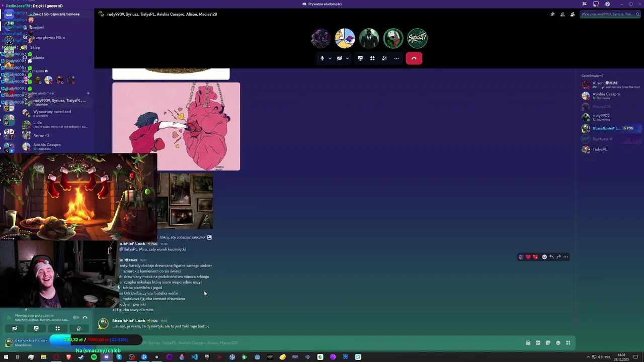Open the framed paintings image thumbnail

[185, 202]
